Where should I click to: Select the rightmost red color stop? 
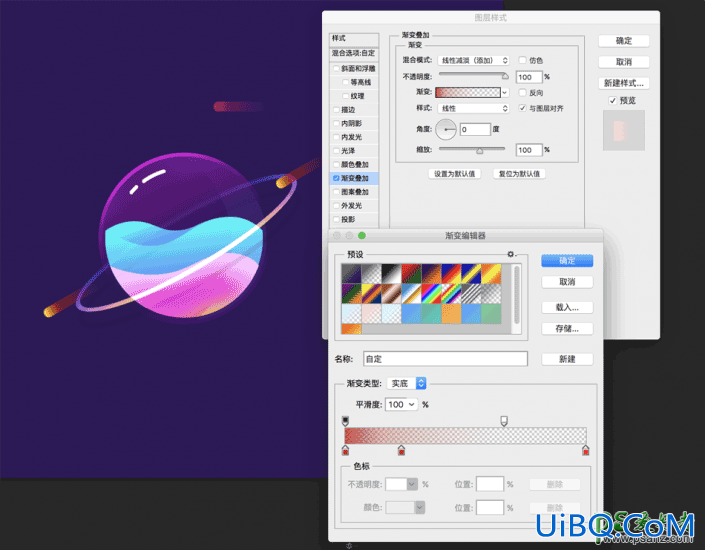click(x=585, y=450)
